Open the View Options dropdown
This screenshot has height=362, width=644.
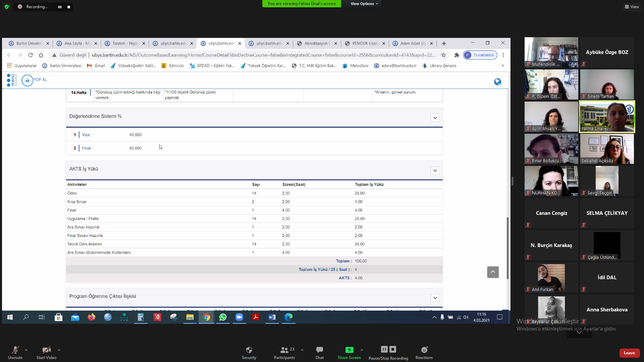(x=364, y=4)
